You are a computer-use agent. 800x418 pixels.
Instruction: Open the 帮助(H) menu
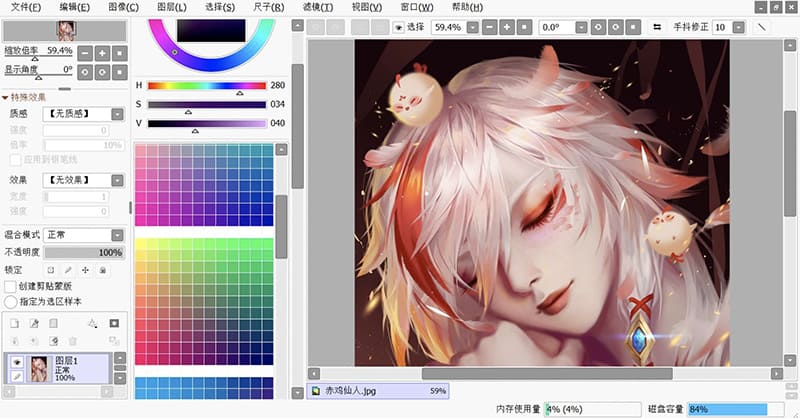tap(467, 7)
